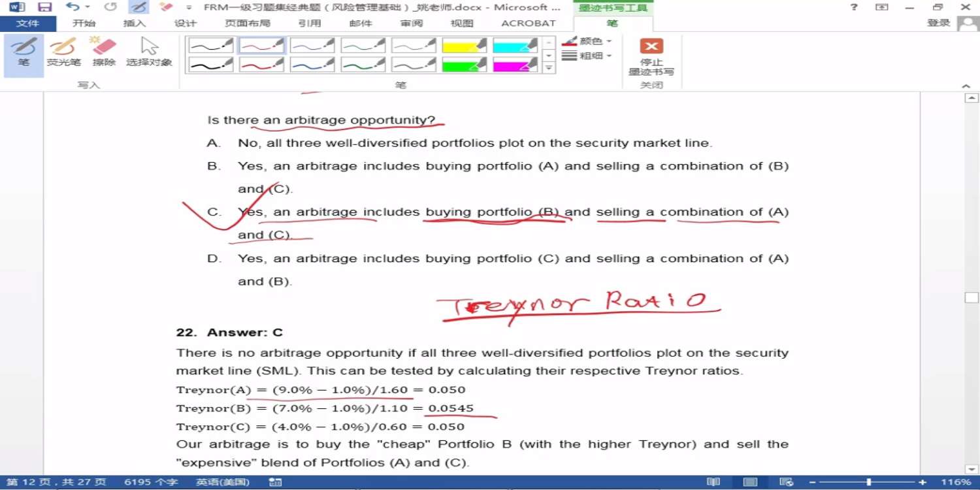Undo the last ink stroke

tap(72, 7)
